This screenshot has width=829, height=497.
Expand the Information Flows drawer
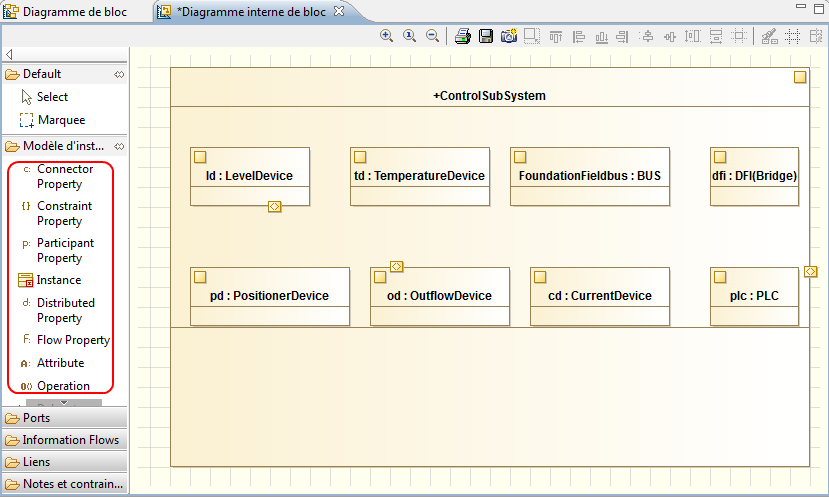pos(65,440)
